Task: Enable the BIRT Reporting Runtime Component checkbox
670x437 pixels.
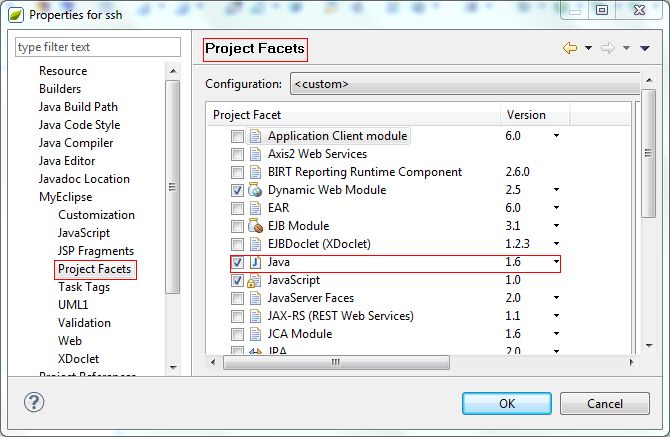Action: (237, 172)
